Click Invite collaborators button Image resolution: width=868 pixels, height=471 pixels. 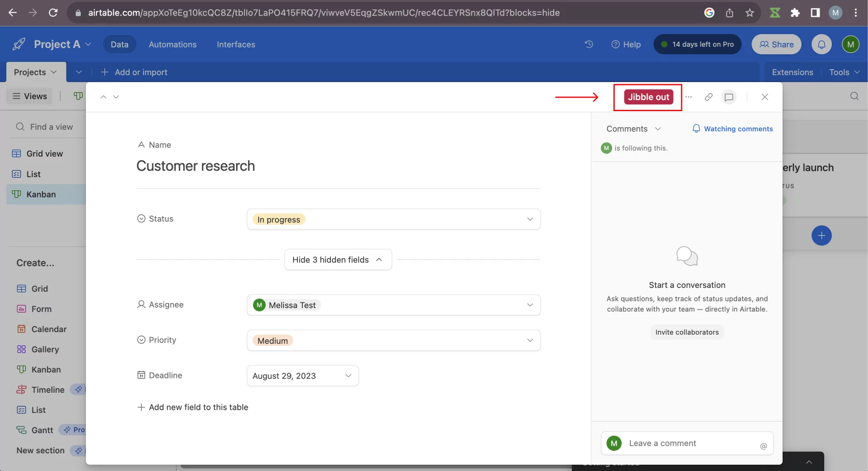tap(687, 332)
